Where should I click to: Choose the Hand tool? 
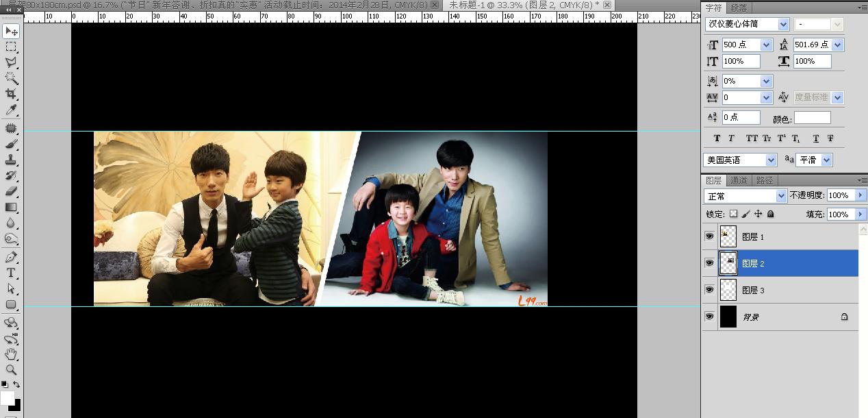pyautogui.click(x=11, y=354)
